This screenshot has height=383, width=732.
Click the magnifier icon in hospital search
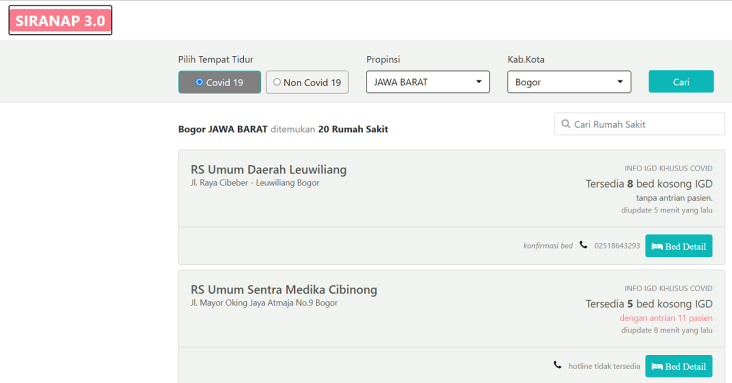click(566, 124)
